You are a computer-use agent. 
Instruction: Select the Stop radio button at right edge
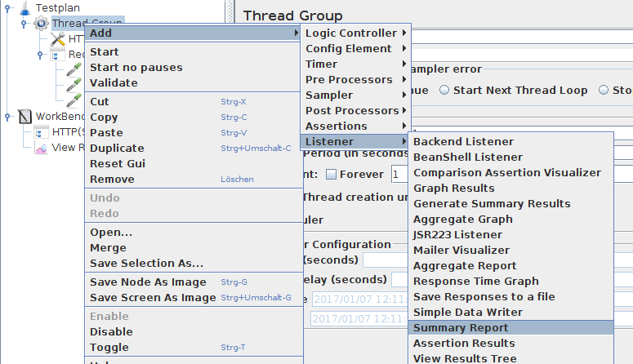coord(604,91)
